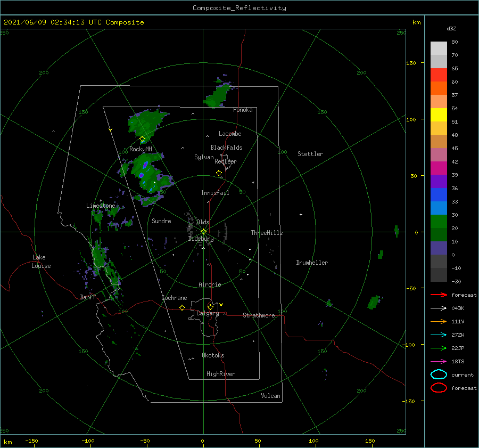Click the green 22JP arrow in legend
479x448 pixels.
tap(439, 348)
